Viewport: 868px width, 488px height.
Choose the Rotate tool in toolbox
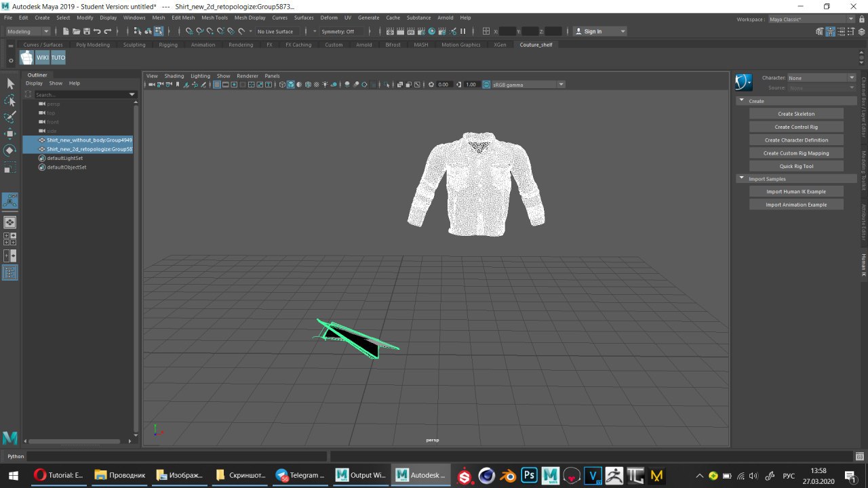click(10, 150)
